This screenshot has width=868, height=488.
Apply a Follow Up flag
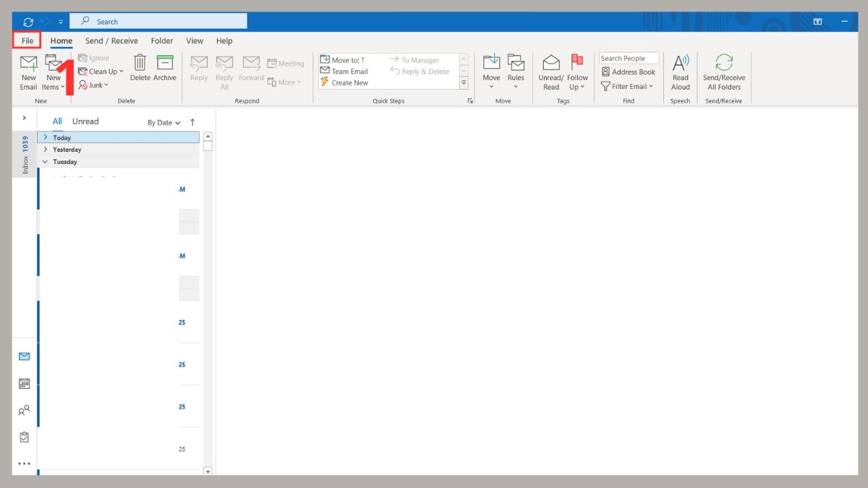[576, 72]
